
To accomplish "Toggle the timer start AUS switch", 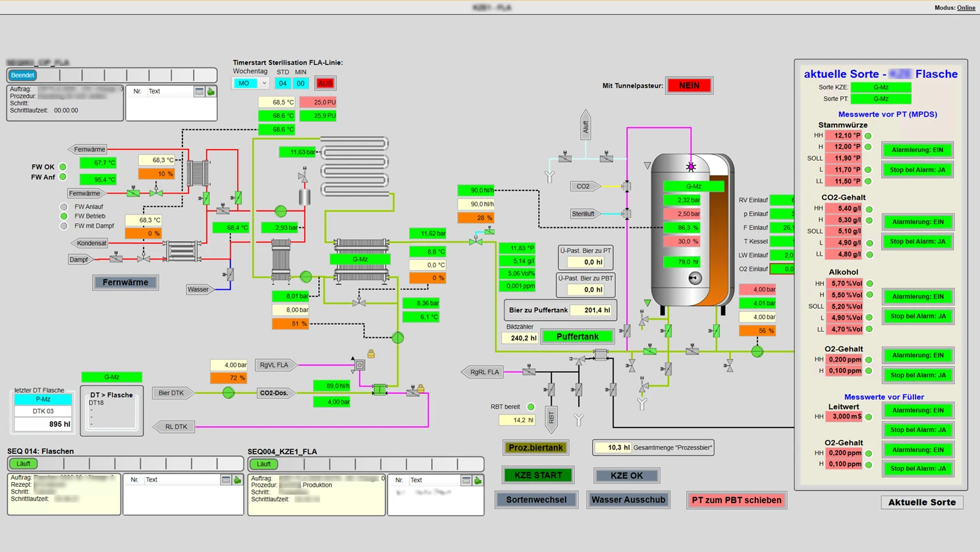I will click(325, 84).
